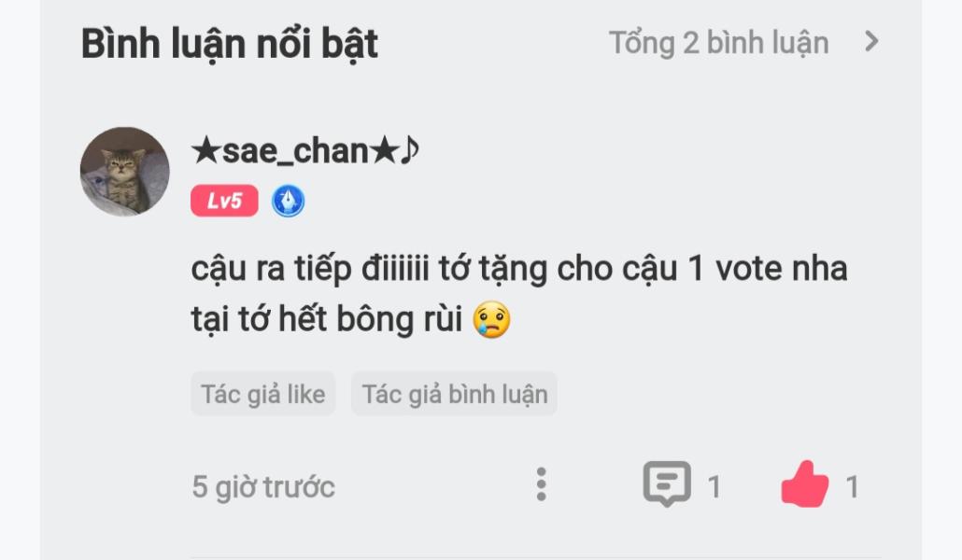Like the comment with the thumbs-up icon
The height and width of the screenshot is (560, 962).
coord(804,484)
